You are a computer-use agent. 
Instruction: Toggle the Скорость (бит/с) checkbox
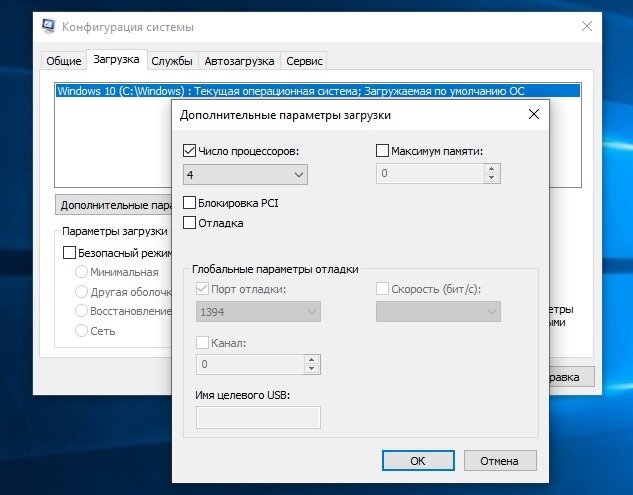pos(382,289)
